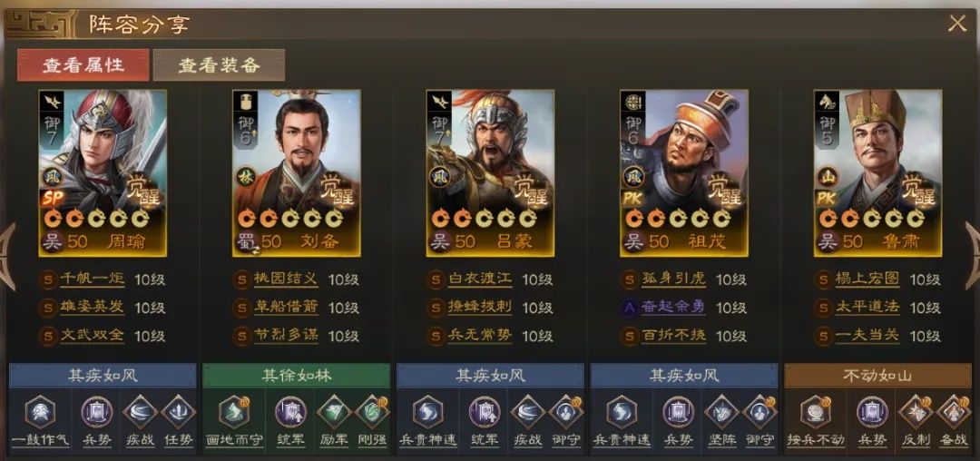Open the 奋起余勇 A-rank skill
Screen dimensions: 980x461
(673, 308)
